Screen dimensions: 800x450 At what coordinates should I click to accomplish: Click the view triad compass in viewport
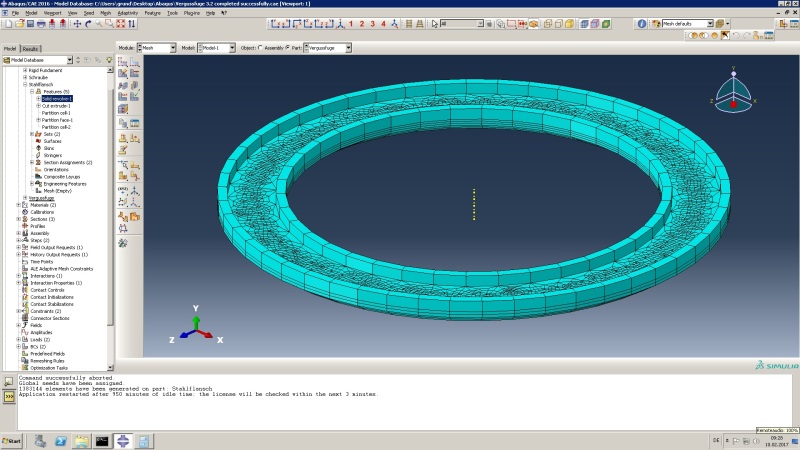(733, 91)
